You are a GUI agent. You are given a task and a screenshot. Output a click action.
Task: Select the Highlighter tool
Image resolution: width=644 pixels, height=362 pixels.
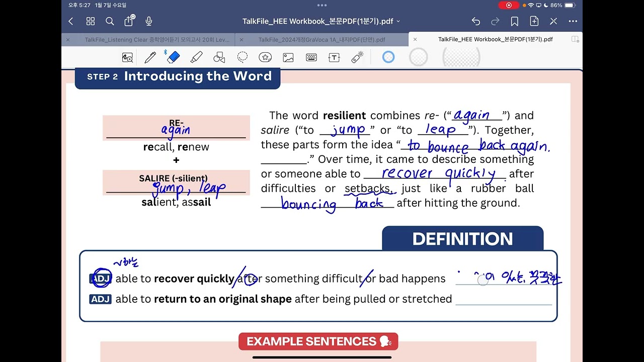(x=196, y=57)
